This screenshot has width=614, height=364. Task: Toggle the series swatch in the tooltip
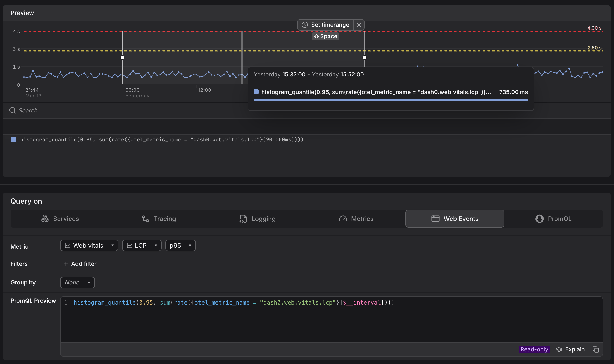point(256,92)
